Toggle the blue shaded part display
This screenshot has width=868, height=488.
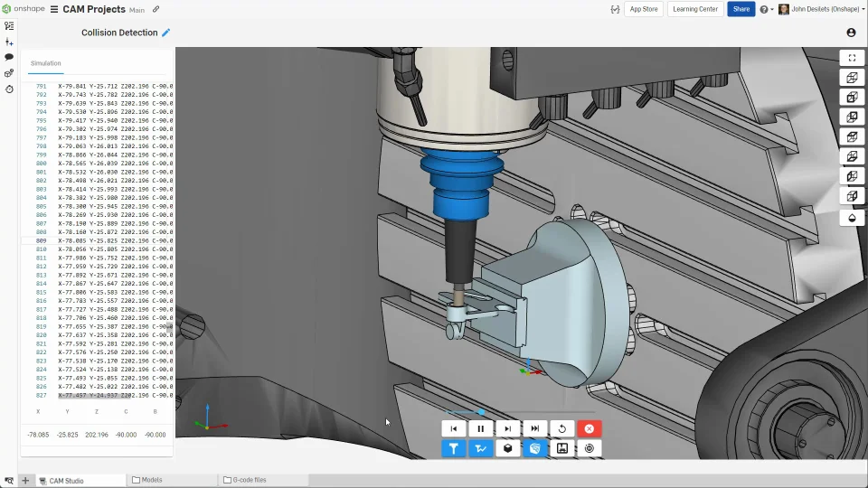click(x=534, y=449)
